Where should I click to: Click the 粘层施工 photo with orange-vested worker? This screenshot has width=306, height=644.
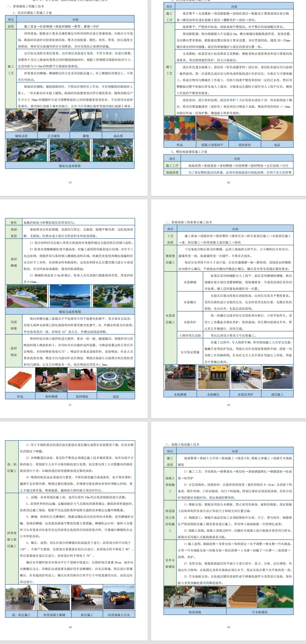[x=87, y=597]
